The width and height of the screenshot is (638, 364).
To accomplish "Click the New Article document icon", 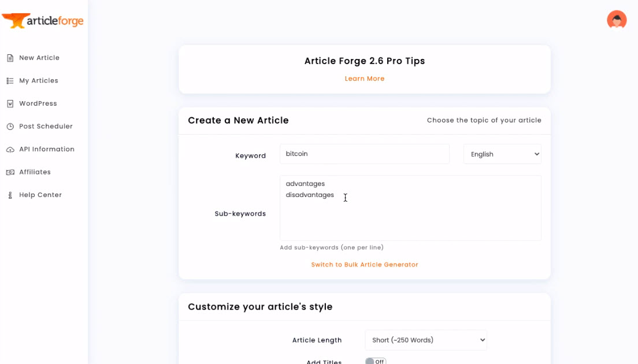I will point(10,58).
